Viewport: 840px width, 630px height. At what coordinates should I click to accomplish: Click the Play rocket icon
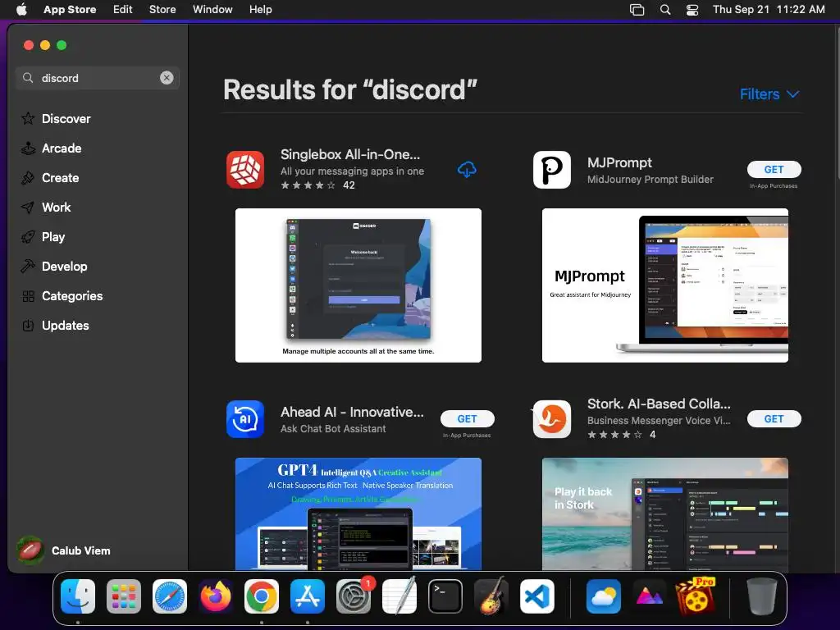pos(28,237)
